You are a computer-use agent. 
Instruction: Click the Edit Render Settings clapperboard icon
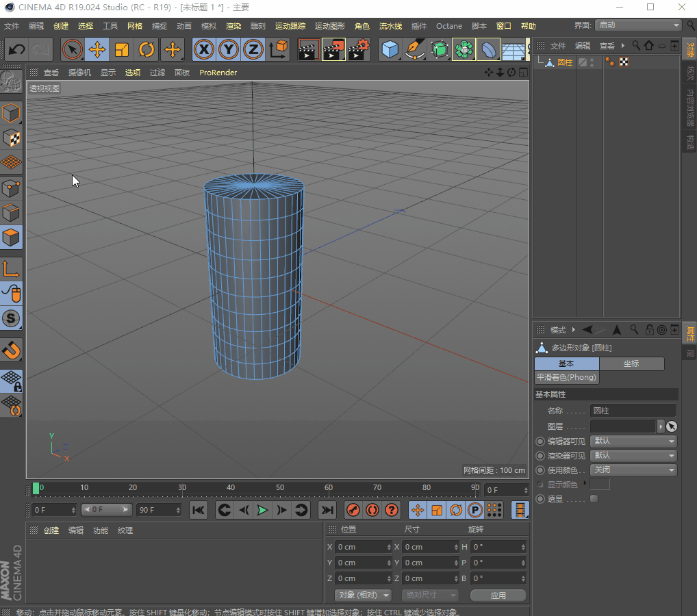359,50
